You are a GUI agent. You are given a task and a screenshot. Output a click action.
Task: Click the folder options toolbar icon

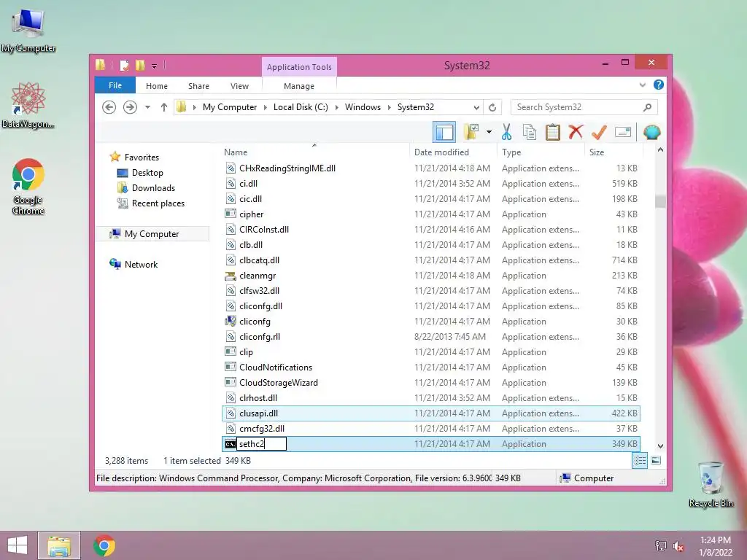pyautogui.click(x=471, y=132)
